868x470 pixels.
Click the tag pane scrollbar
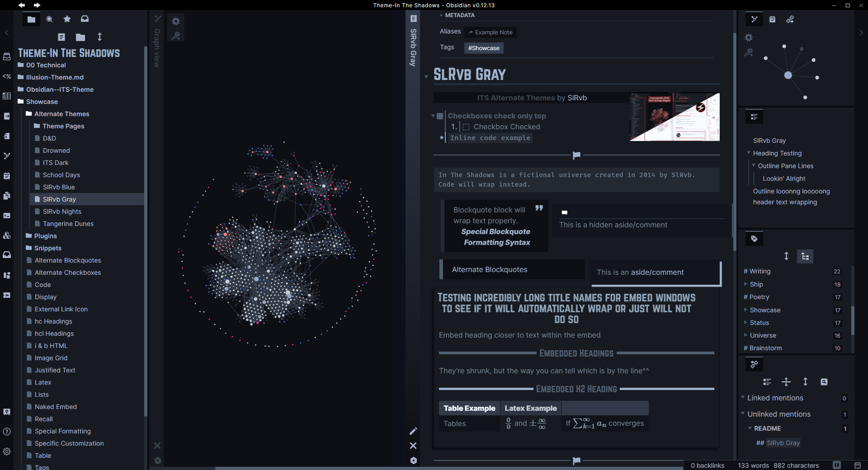[x=853, y=320]
